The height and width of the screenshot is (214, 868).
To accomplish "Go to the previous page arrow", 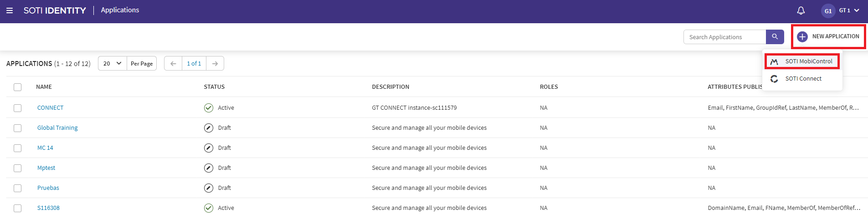I will 173,64.
